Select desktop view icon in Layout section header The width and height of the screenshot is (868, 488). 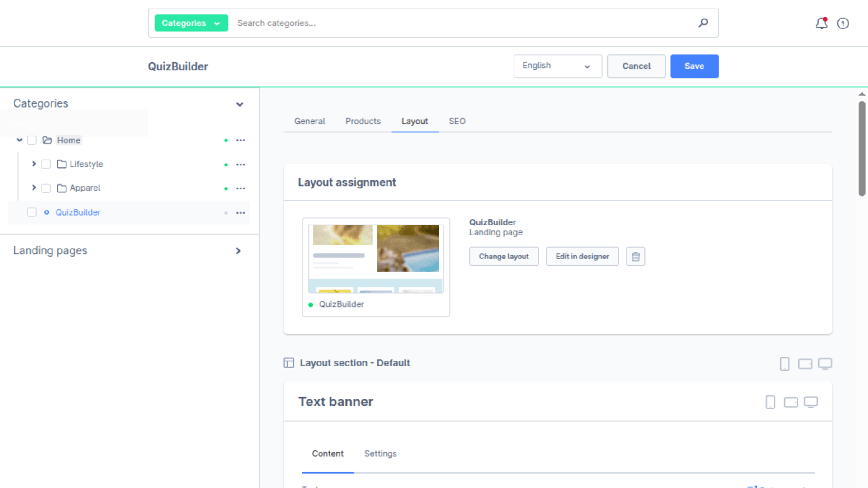pos(825,364)
